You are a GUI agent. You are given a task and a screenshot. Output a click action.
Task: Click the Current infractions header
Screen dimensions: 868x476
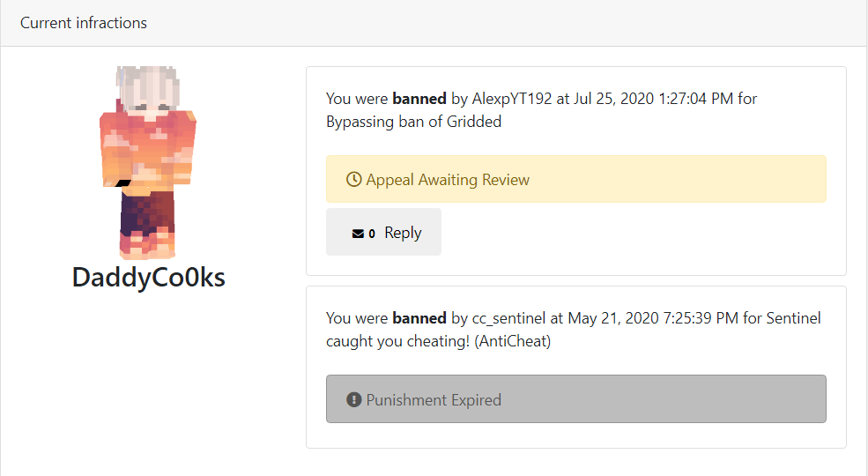[84, 23]
